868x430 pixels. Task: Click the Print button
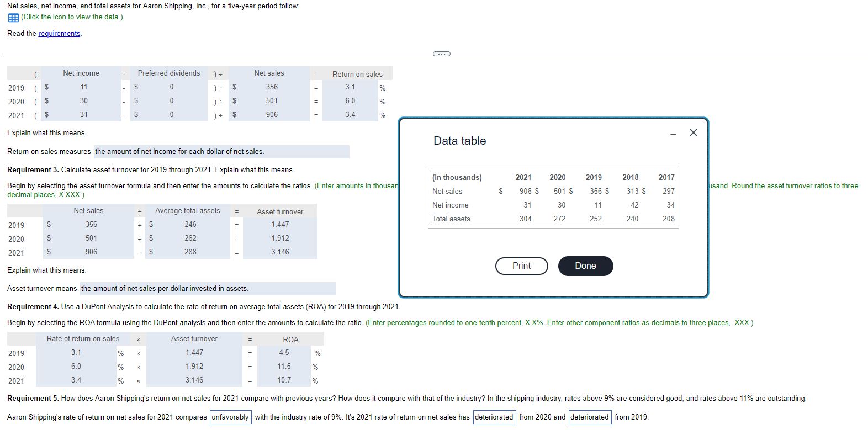tap(521, 266)
